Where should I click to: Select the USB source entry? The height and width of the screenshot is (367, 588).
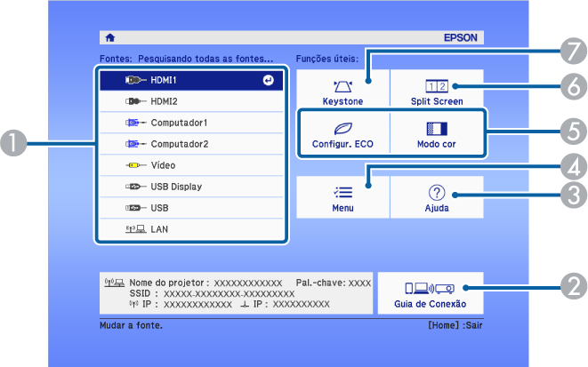[190, 208]
